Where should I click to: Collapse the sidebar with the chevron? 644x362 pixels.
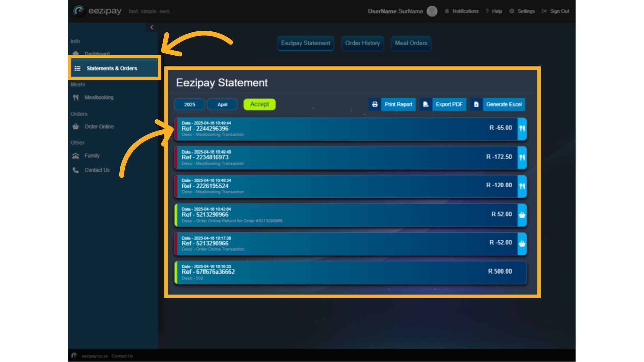point(152,27)
